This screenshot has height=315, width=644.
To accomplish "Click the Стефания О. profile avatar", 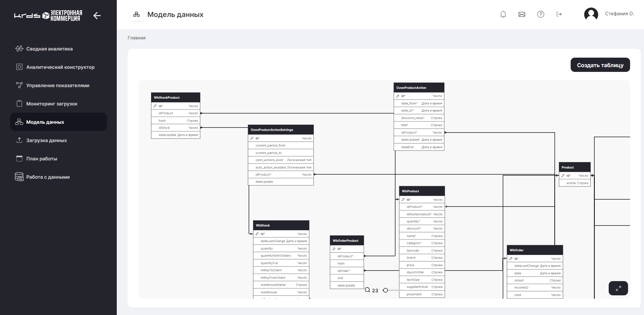I will (x=591, y=14).
